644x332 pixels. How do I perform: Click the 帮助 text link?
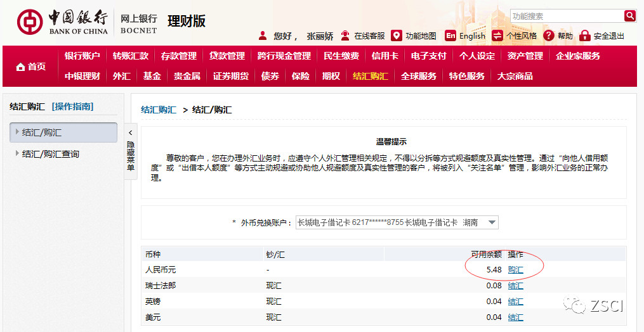(565, 36)
